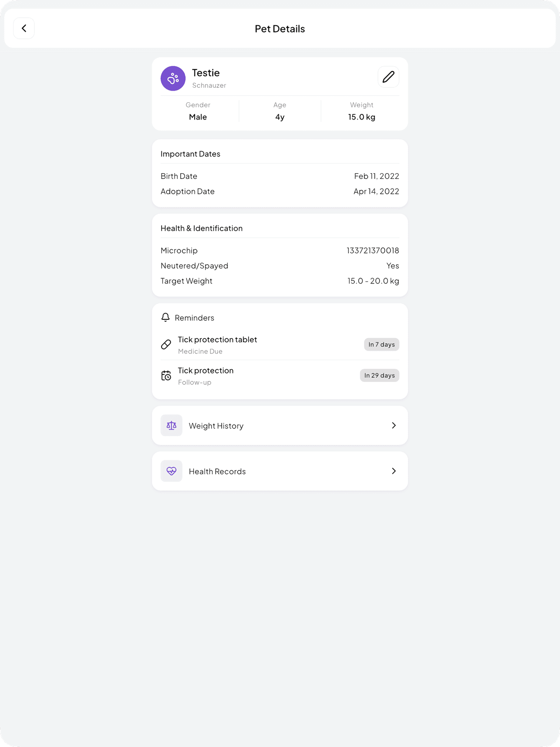Open the Important Dates card header

pos(190,154)
